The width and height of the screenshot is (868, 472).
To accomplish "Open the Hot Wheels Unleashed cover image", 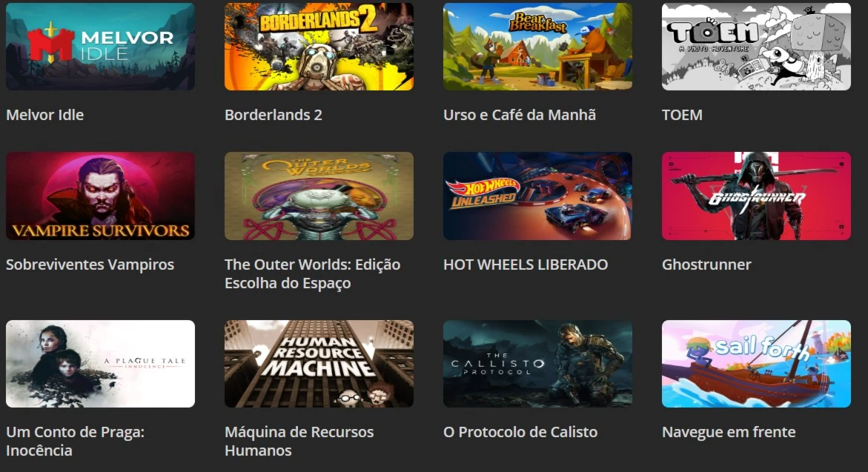I will pos(537,196).
